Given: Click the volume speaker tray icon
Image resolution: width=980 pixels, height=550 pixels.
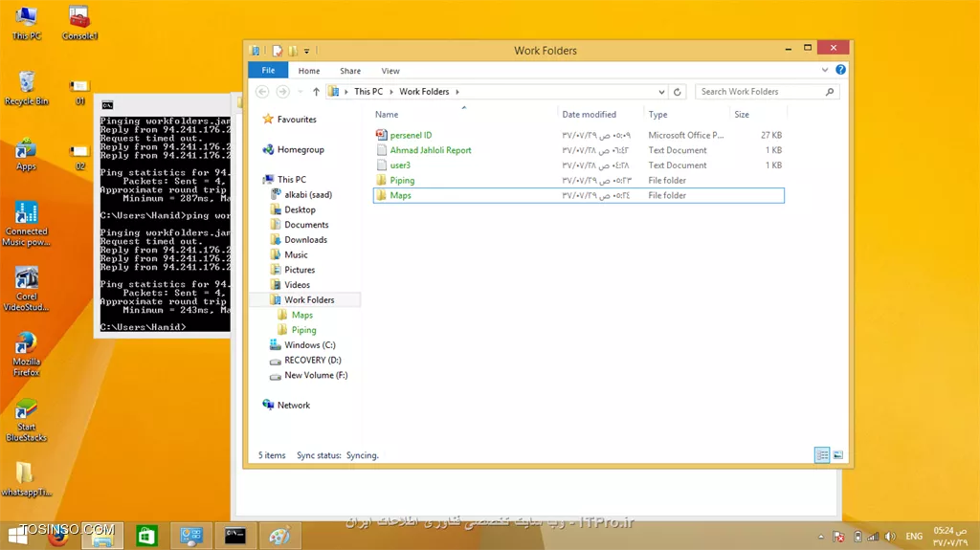Looking at the screenshot, I should tap(891, 537).
